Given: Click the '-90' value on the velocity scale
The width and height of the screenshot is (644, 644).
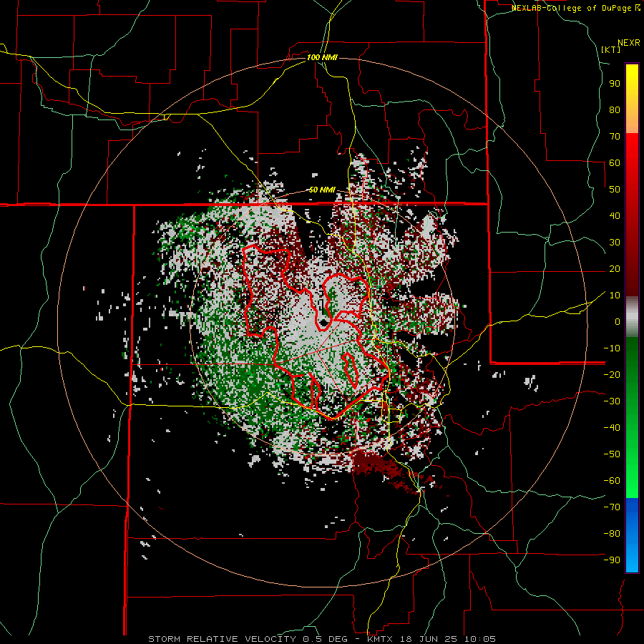Looking at the screenshot, I should coord(612,560).
